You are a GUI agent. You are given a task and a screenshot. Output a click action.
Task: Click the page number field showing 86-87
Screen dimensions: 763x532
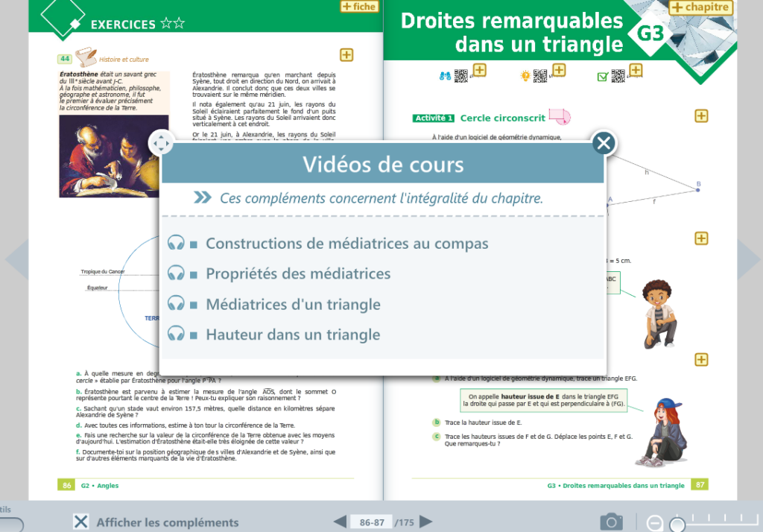coord(372,522)
